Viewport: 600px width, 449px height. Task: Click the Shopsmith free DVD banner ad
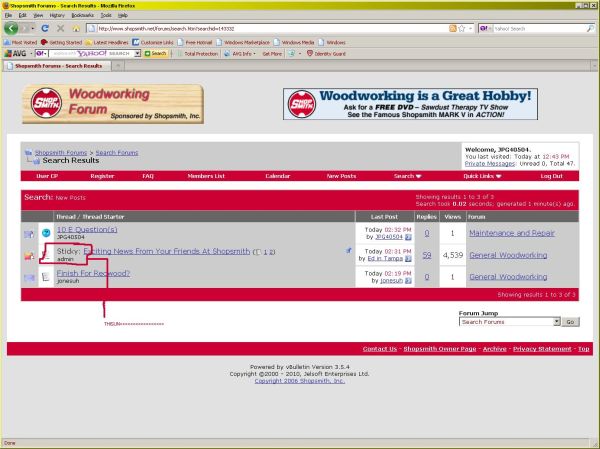pos(410,104)
